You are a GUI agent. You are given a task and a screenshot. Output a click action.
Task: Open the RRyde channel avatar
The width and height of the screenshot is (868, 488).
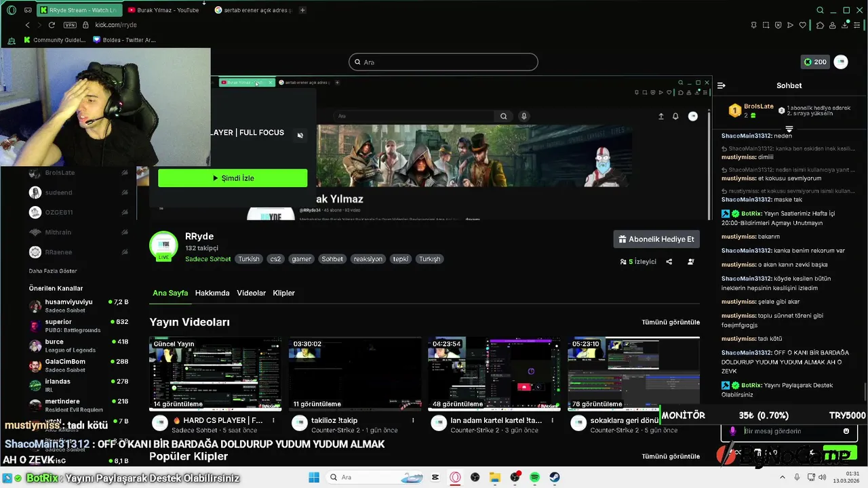[x=163, y=245]
